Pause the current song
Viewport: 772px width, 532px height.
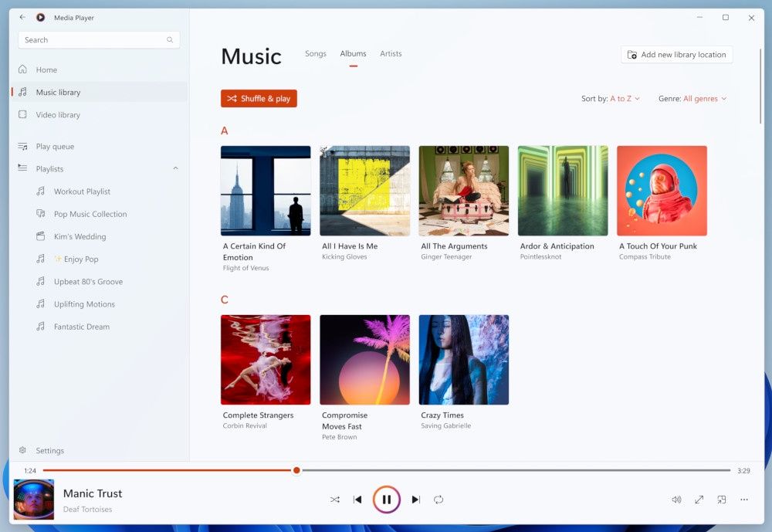pos(387,500)
